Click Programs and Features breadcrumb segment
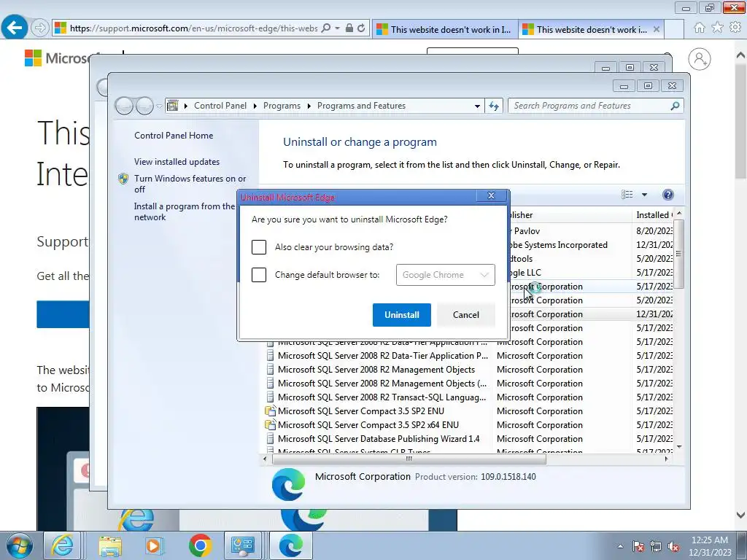Viewport: 747px width, 560px height. [361, 106]
